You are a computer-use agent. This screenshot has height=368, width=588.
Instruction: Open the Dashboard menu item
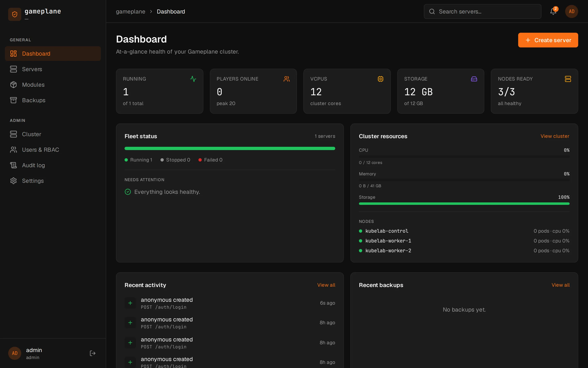pyautogui.click(x=53, y=54)
